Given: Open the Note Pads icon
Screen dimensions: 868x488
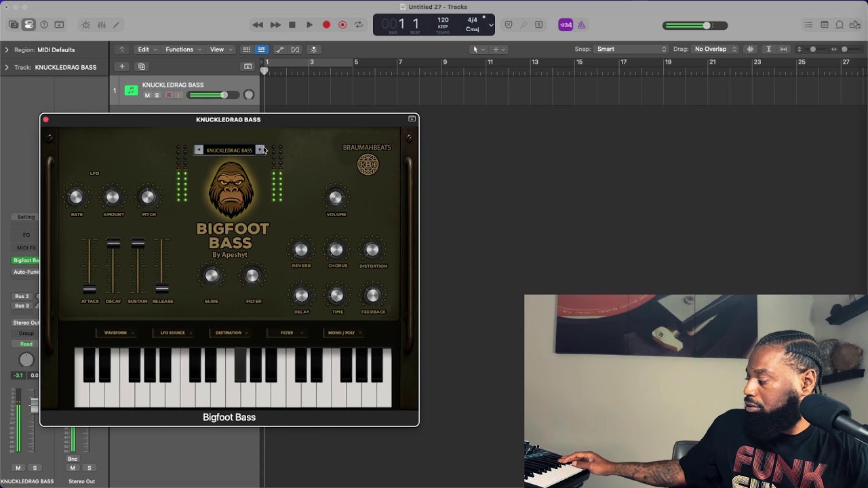Looking at the screenshot, I should coord(825,24).
